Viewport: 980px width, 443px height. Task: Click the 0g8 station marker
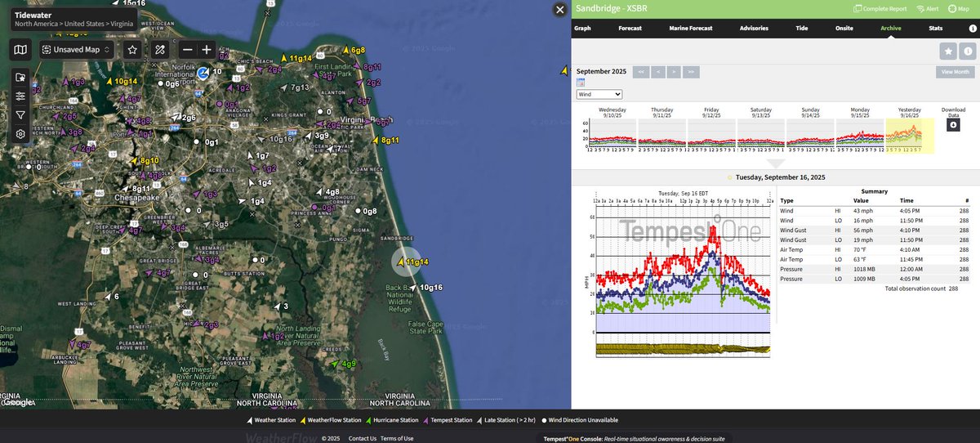pyautogui.click(x=365, y=211)
